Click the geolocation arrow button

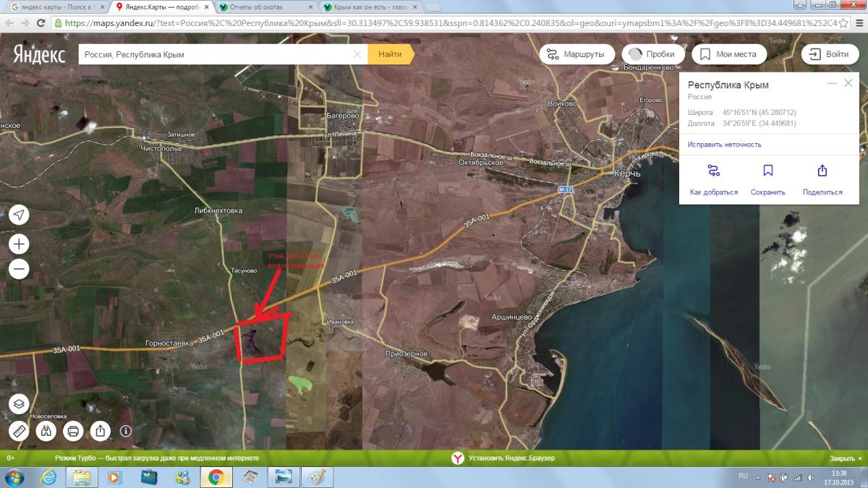coord(20,215)
